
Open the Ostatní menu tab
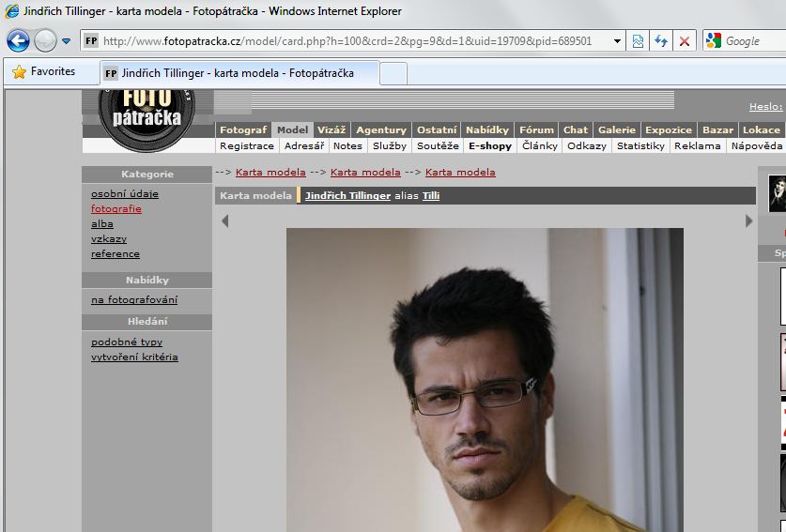point(437,129)
